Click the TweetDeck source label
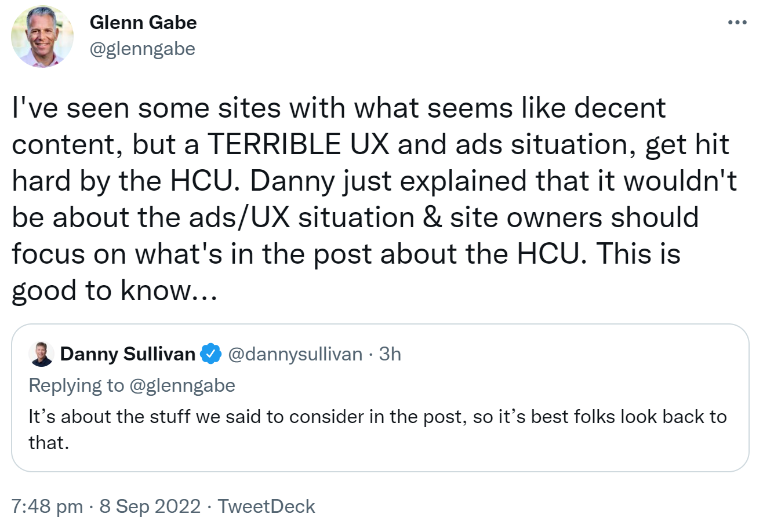The height and width of the screenshot is (532, 763). pyautogui.click(x=267, y=506)
